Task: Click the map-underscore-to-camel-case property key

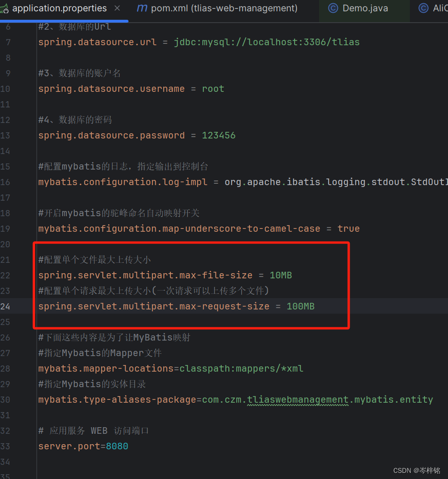Action: coord(179,229)
